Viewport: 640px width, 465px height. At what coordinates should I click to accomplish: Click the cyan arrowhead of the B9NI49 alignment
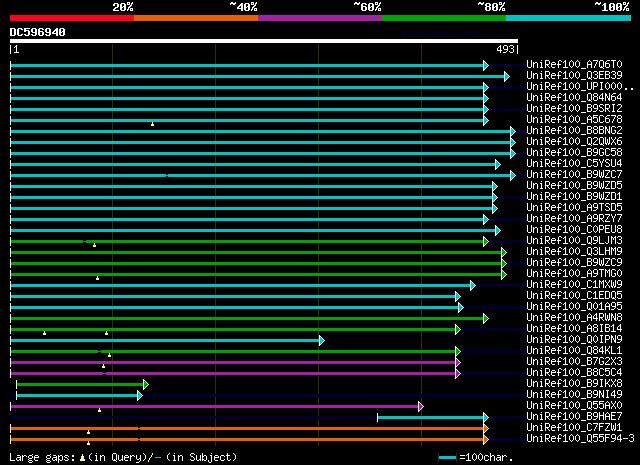(140, 396)
